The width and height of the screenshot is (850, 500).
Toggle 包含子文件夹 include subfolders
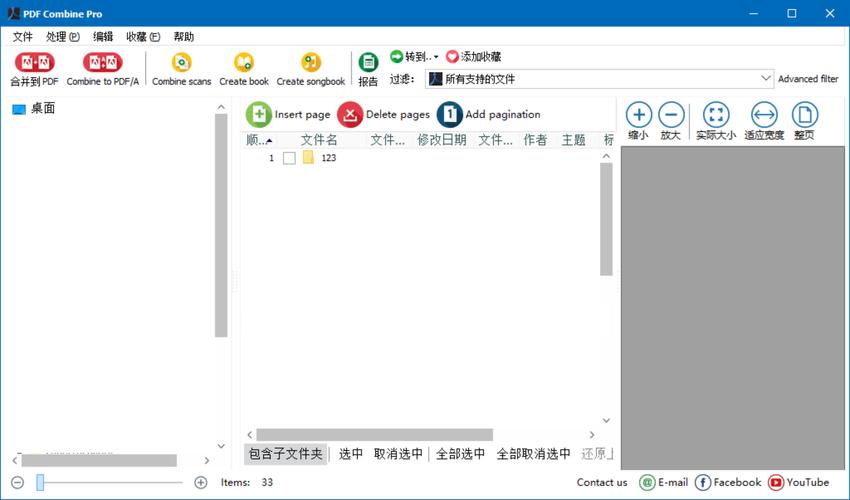click(x=286, y=453)
